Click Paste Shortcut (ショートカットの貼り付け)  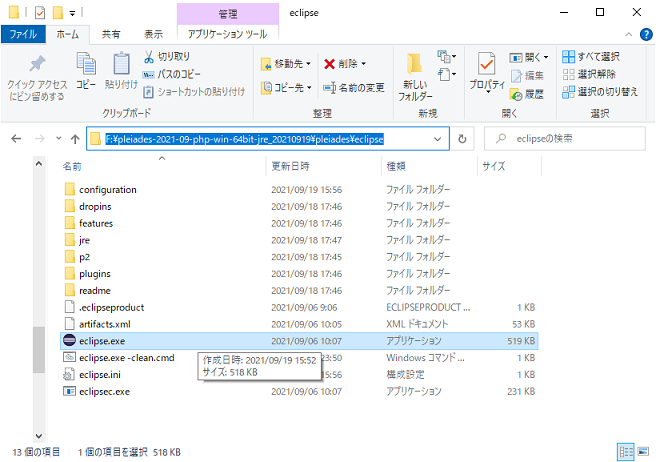click(194, 92)
